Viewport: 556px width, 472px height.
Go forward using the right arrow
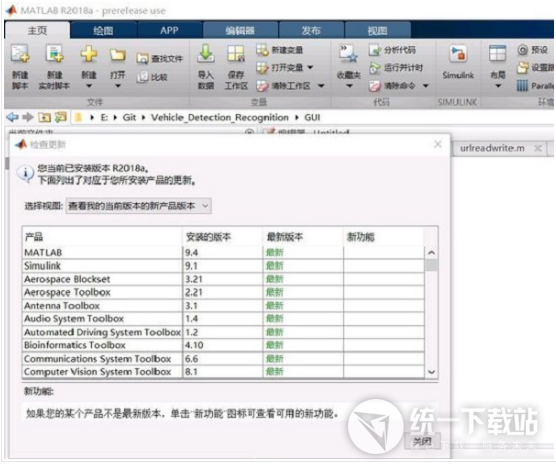[x=28, y=117]
